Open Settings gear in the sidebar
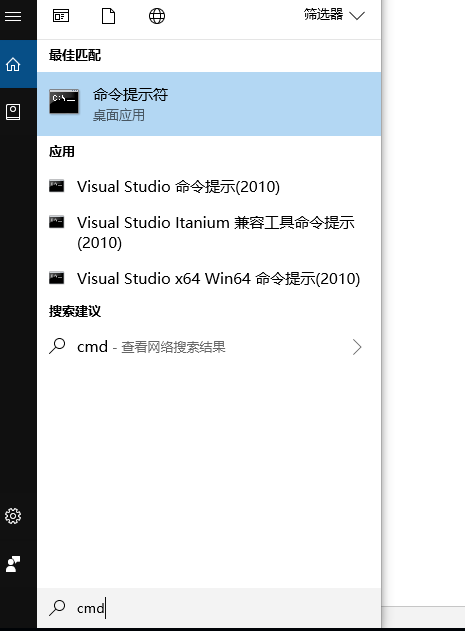Viewport: 465px width, 631px height. click(x=13, y=516)
